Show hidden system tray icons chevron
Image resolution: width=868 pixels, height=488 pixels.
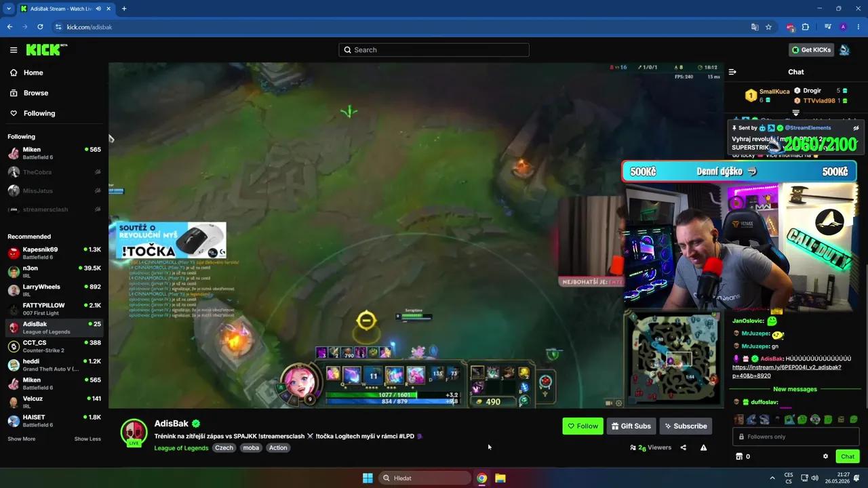(x=772, y=478)
